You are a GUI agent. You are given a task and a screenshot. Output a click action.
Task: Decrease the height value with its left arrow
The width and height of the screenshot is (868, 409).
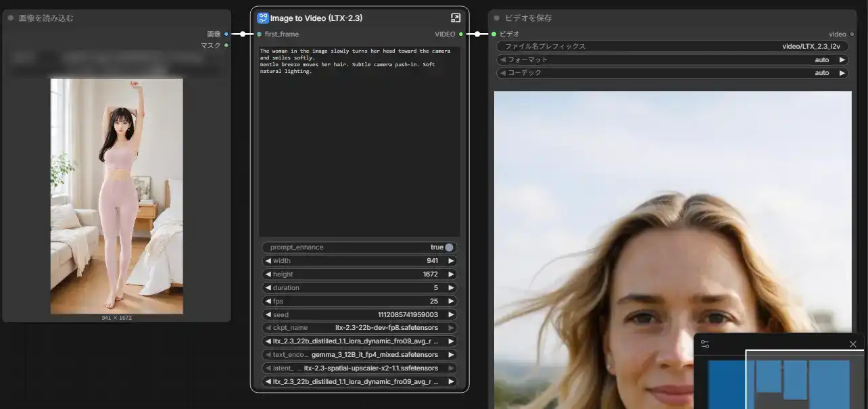268,274
